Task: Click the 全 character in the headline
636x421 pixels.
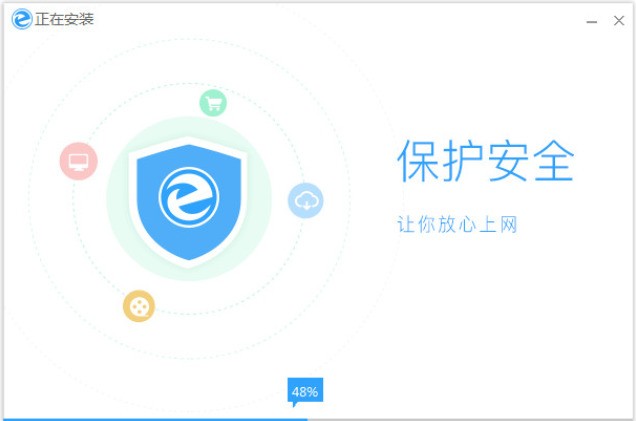Action: click(554, 161)
